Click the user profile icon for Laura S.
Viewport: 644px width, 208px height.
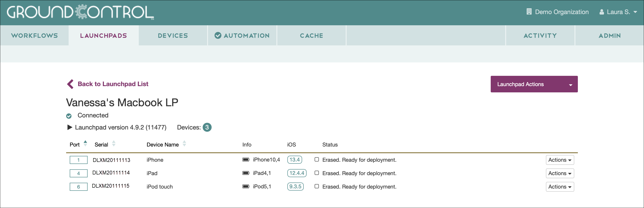pyautogui.click(x=602, y=12)
